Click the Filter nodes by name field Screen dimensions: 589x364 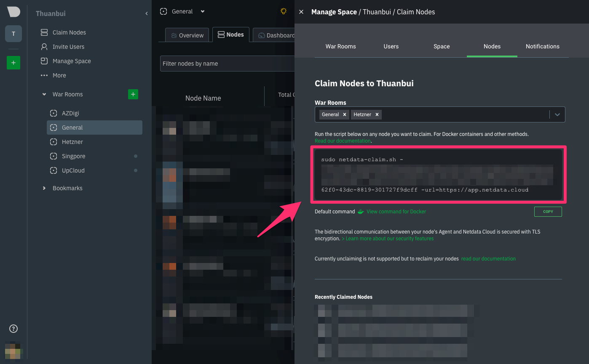227,64
